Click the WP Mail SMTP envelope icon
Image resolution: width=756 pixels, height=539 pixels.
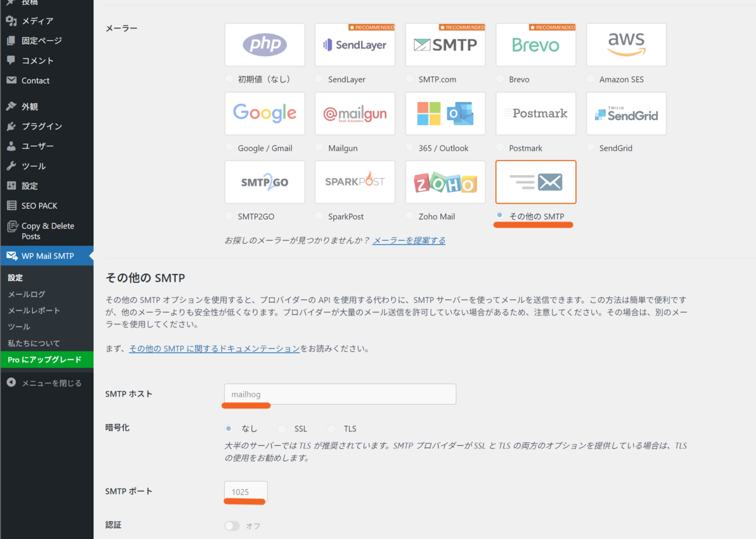point(11,256)
